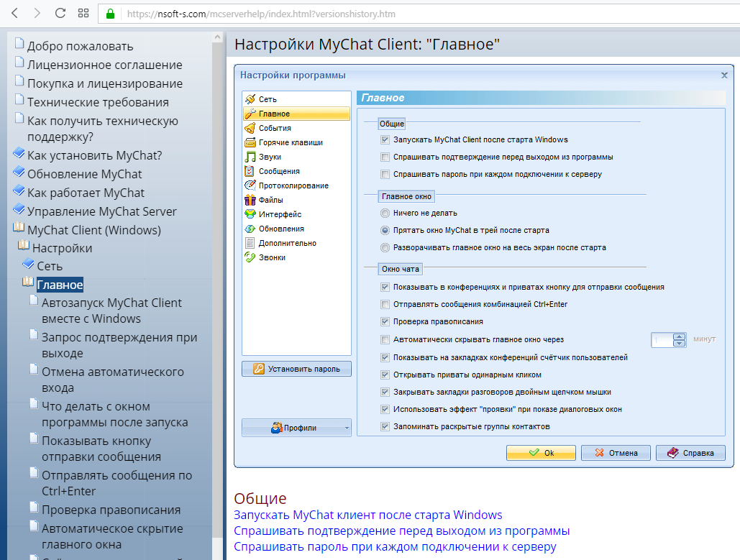This screenshot has width=740, height=560.
Task: Click the browser forward arrow
Action: click(37, 13)
